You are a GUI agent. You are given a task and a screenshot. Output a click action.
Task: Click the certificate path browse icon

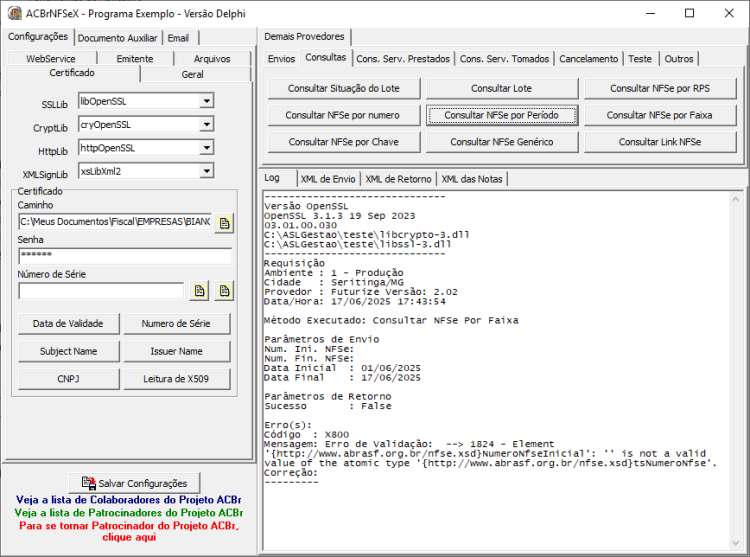[x=224, y=223]
